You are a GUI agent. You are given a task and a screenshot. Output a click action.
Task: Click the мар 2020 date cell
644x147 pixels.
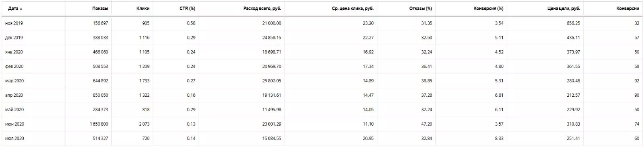[14, 81]
